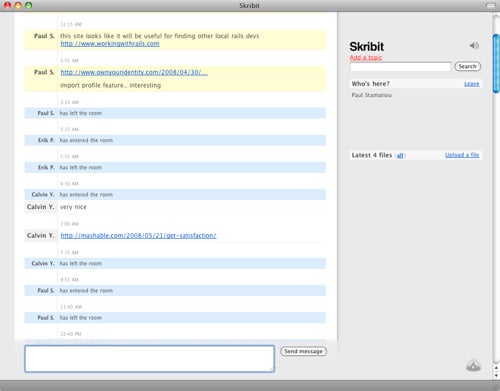
Task: Click the Search button
Action: pyautogui.click(x=467, y=66)
